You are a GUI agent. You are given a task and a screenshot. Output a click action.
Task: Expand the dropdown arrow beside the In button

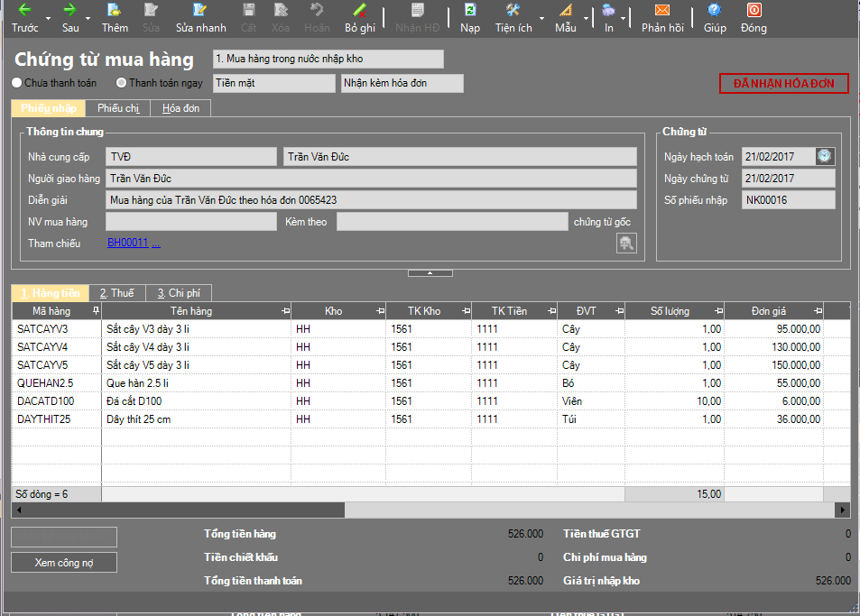point(623,19)
